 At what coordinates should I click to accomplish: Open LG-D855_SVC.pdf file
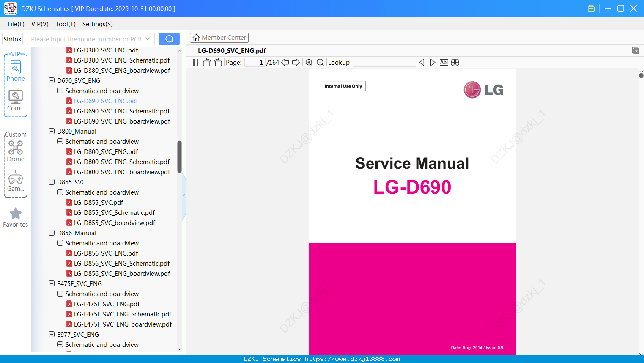[x=99, y=203]
